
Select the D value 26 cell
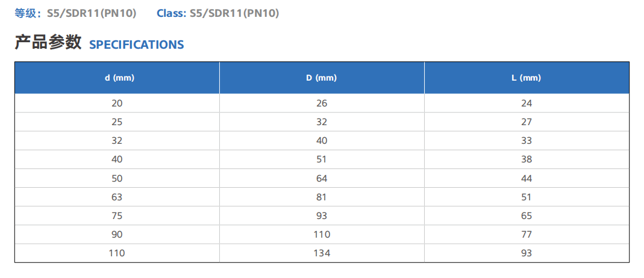pyautogui.click(x=322, y=103)
